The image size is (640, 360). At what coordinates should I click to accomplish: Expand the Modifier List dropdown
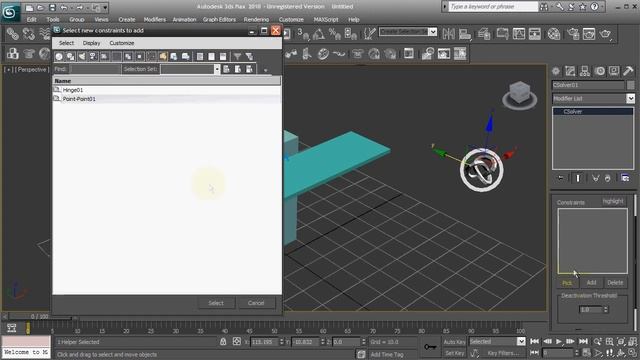pyautogui.click(x=630, y=98)
